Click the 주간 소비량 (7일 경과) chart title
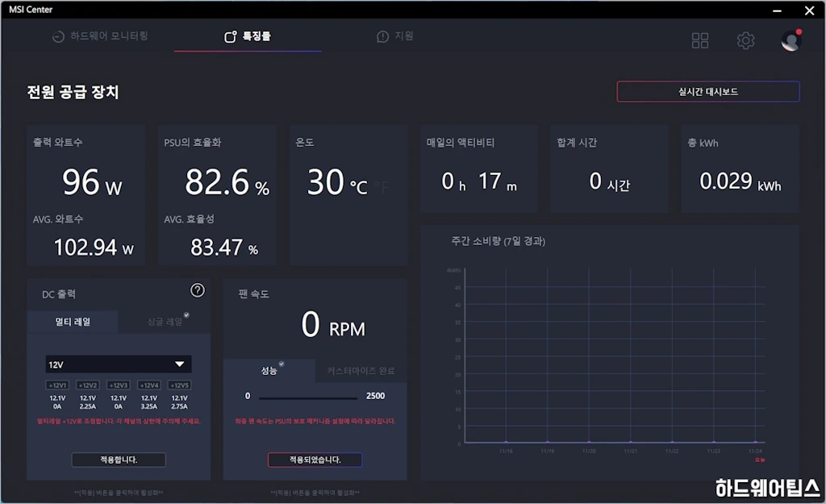Image resolution: width=826 pixels, height=504 pixels. tap(499, 241)
